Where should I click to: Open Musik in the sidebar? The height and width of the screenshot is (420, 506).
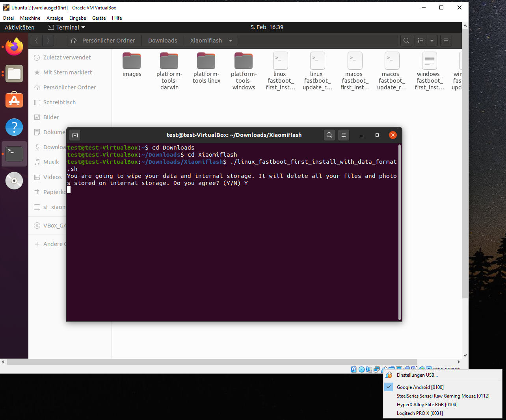[x=48, y=162]
